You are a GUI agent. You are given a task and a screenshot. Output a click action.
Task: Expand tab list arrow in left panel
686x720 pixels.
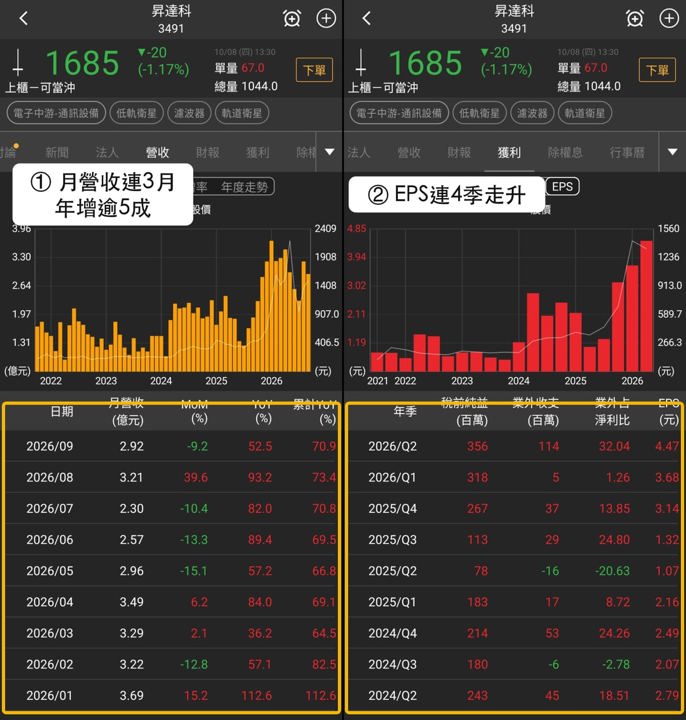point(330,152)
